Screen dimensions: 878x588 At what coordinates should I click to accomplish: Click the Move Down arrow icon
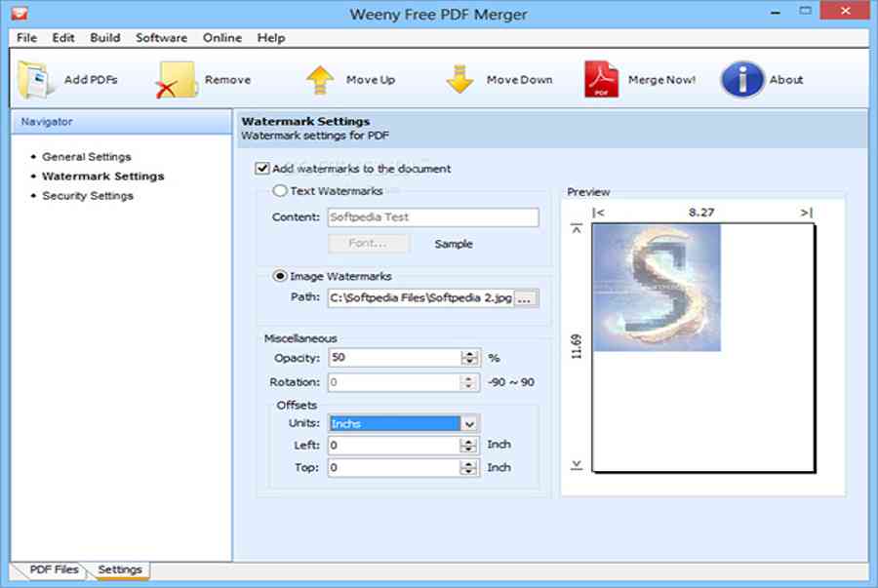pyautogui.click(x=459, y=79)
